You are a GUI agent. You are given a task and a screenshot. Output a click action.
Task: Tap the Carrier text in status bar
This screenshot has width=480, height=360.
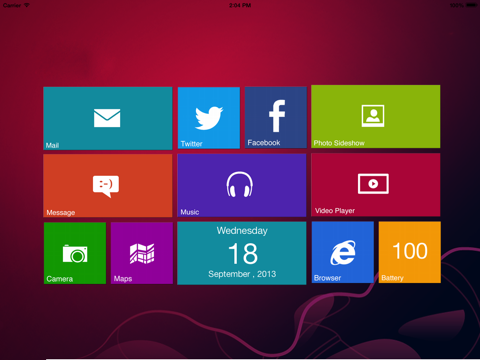click(12, 5)
